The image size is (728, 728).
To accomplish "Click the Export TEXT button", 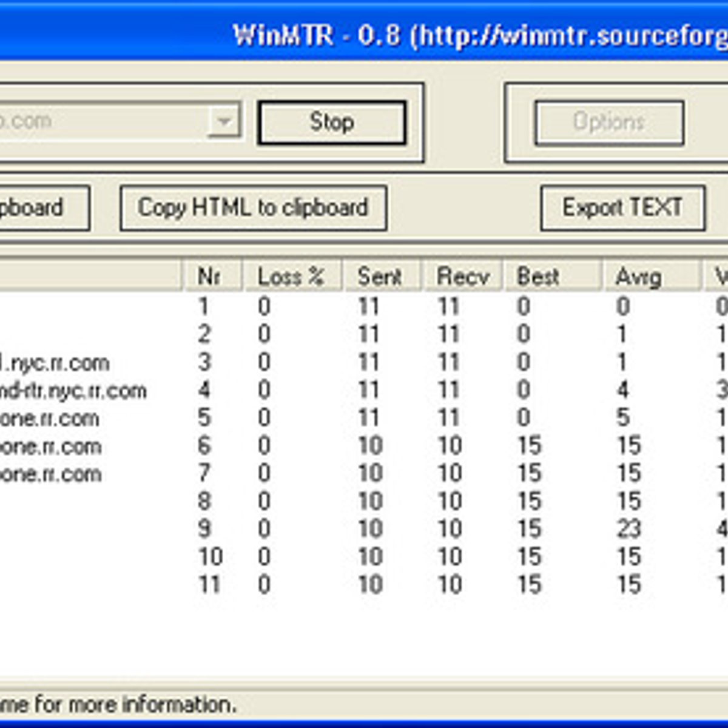I will (622, 208).
